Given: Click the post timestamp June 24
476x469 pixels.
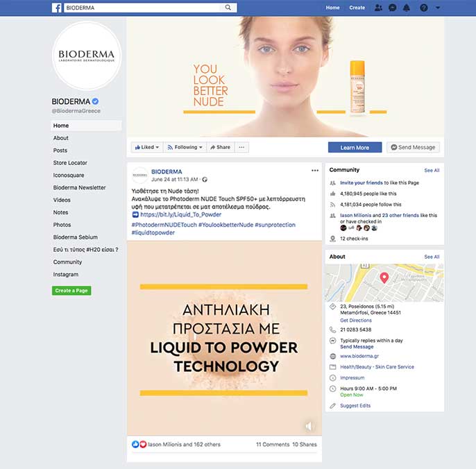Looking at the screenshot, I should pyautogui.click(x=175, y=180).
